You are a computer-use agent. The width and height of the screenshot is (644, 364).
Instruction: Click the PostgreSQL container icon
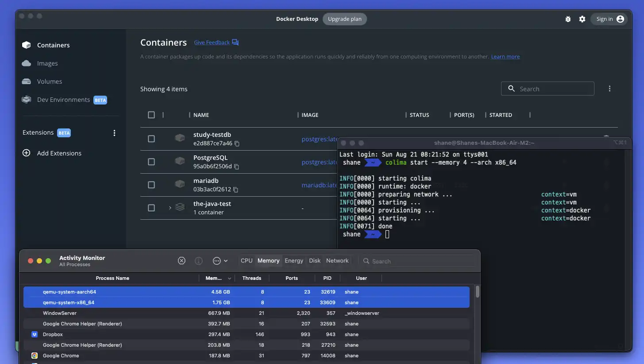pyautogui.click(x=180, y=161)
